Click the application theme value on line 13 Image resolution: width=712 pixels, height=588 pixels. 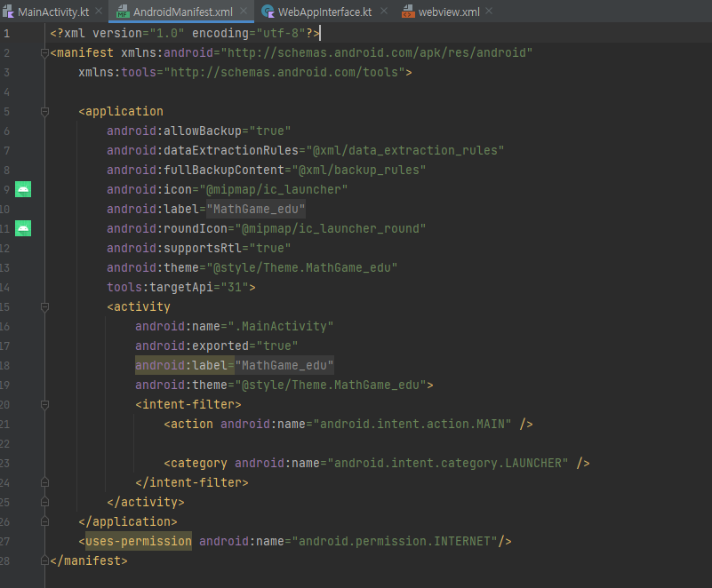coord(302,267)
